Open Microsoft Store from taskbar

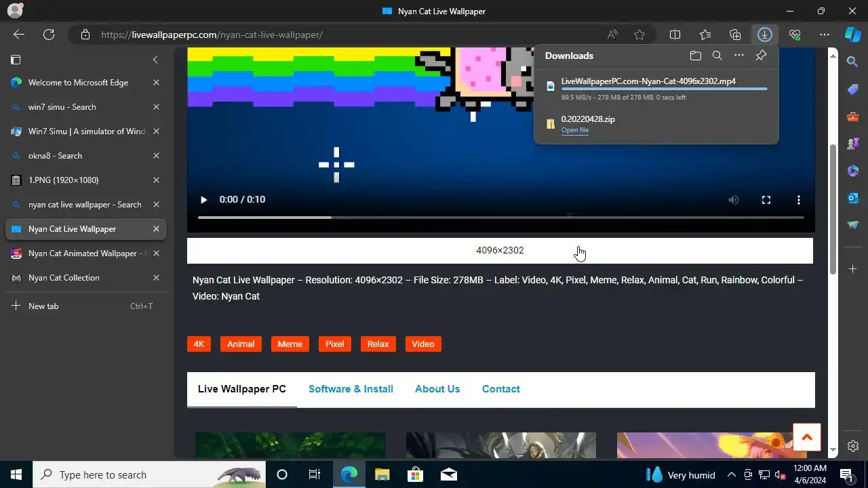coord(415,474)
